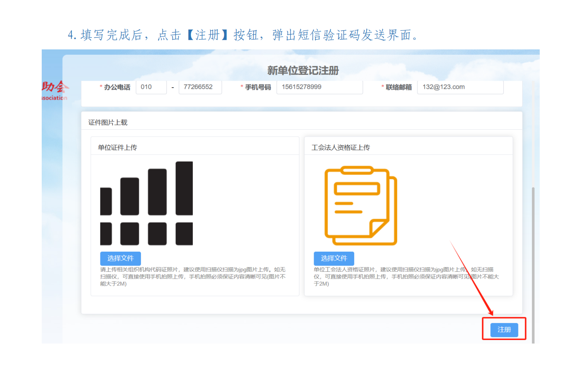Click the office phone number field 77266552
Viewport: 588px width, 386px height.
200,87
